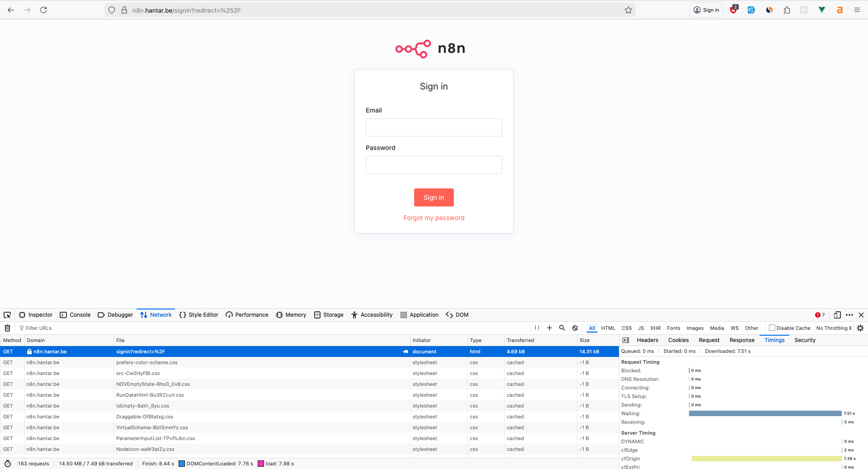Filter requests by CSS
The width and height of the screenshot is (868, 469).
627,328
